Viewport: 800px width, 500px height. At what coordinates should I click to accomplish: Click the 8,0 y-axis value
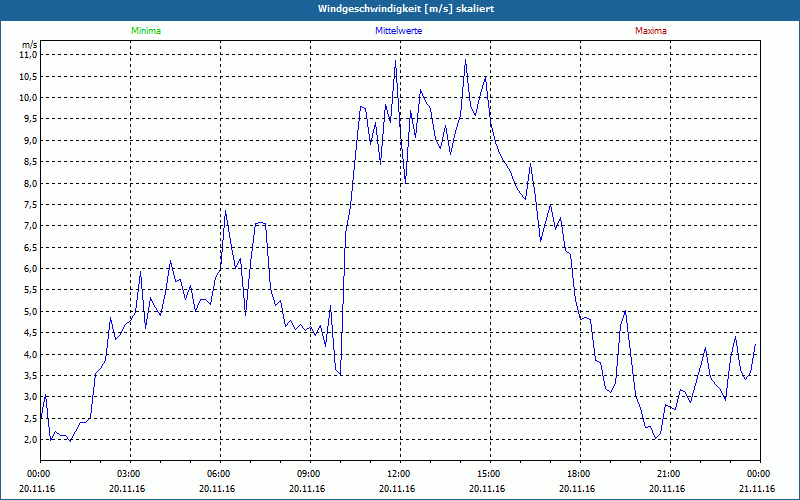point(30,183)
